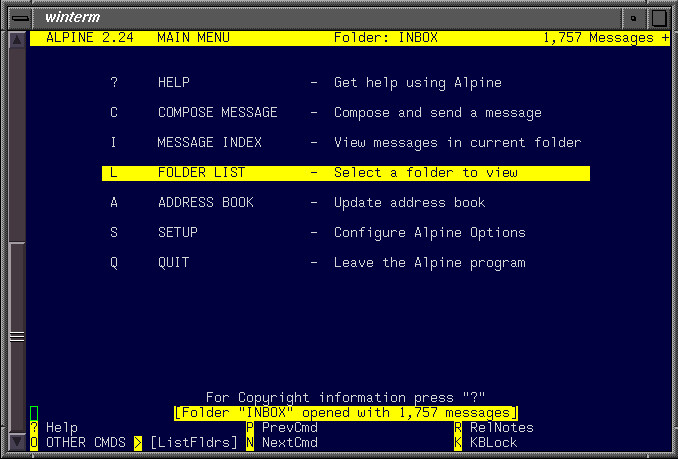Screen dimensions: 678x459
Task: Click the green terminal cursor box
Action: 34,413
